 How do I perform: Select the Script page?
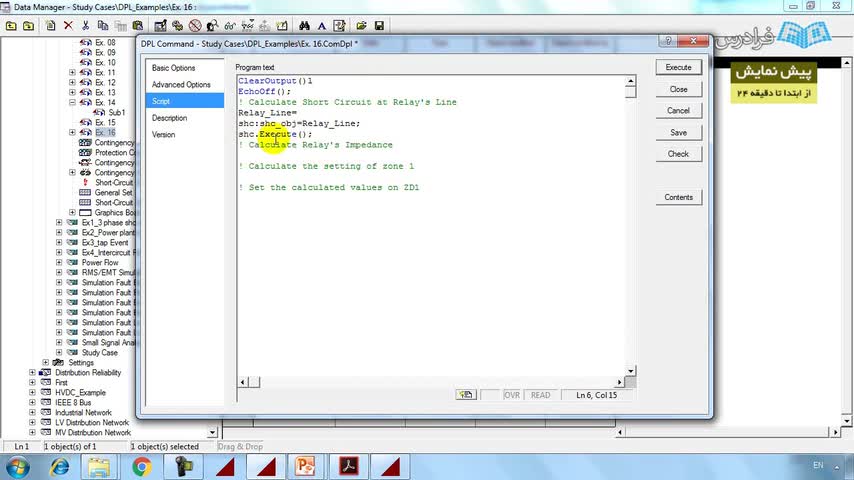185,101
